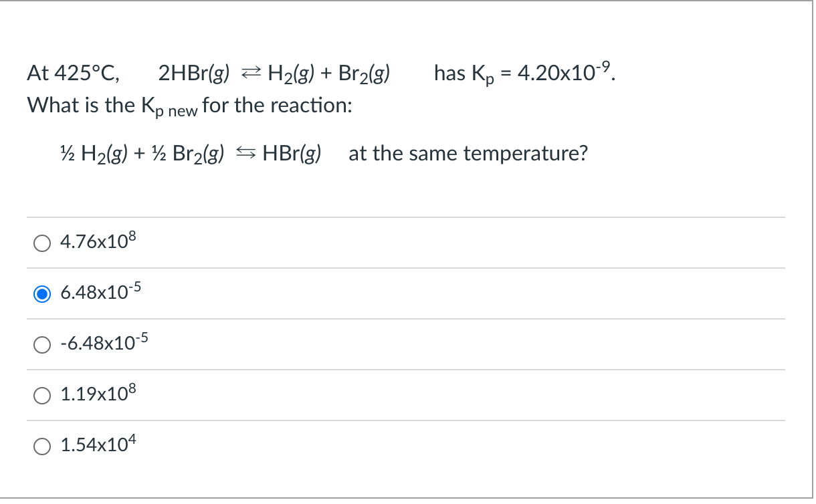
Task: Click the radio button beside 1.54x10⁴
Action: (42, 446)
